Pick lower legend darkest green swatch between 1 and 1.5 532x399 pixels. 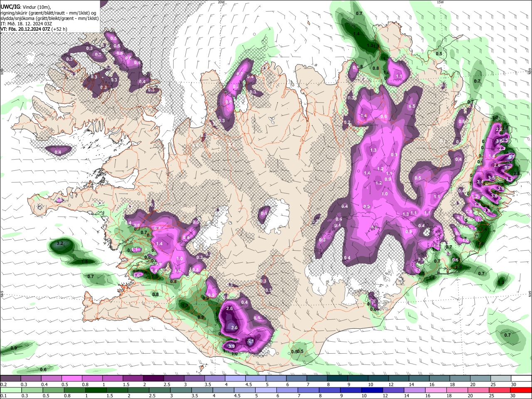pyautogui.click(x=96, y=390)
